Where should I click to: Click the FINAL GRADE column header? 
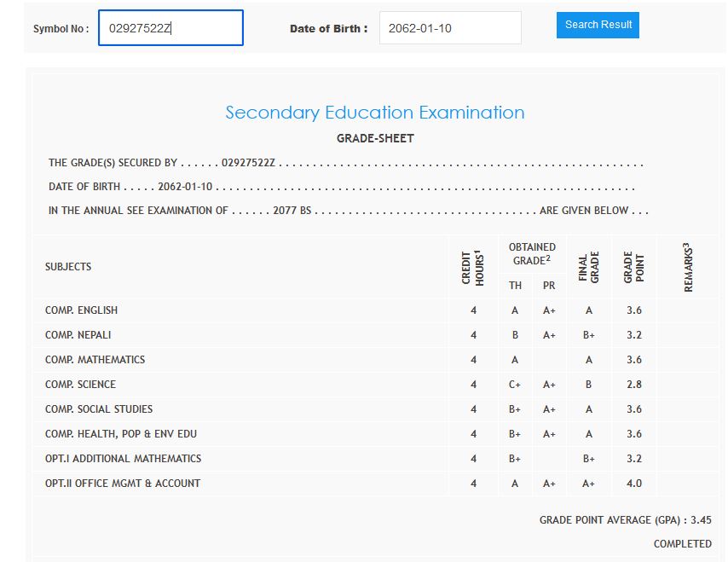point(589,267)
